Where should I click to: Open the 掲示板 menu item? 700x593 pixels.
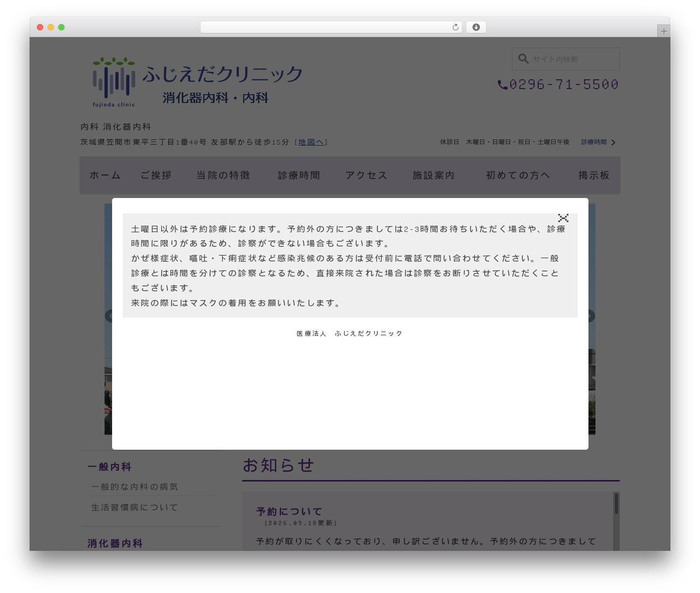593,175
